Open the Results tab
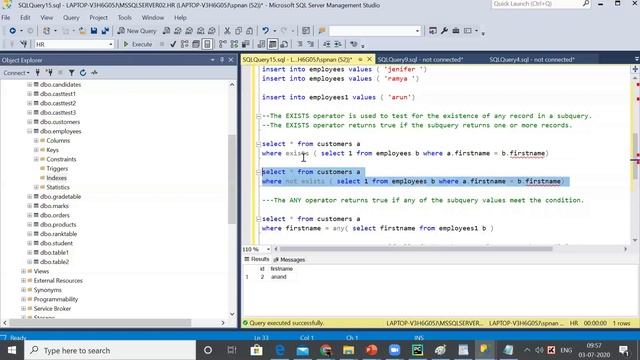This screenshot has height=360, width=640. [x=257, y=259]
